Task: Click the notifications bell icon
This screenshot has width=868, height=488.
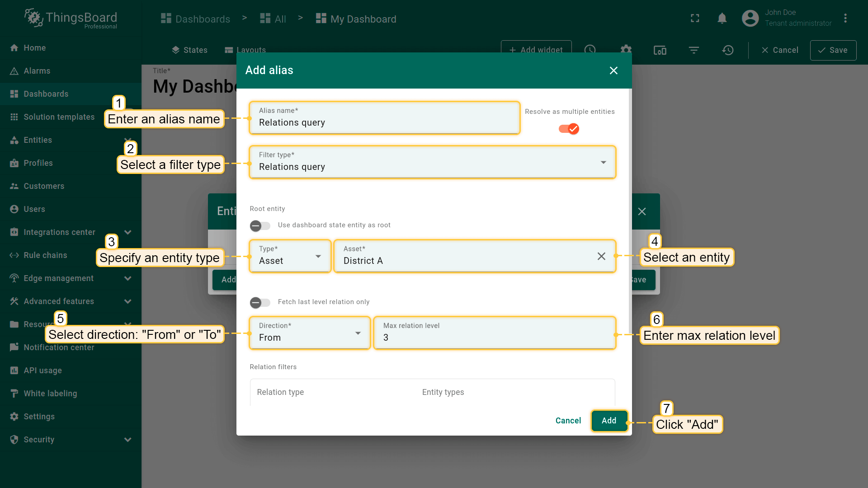Action: point(722,19)
